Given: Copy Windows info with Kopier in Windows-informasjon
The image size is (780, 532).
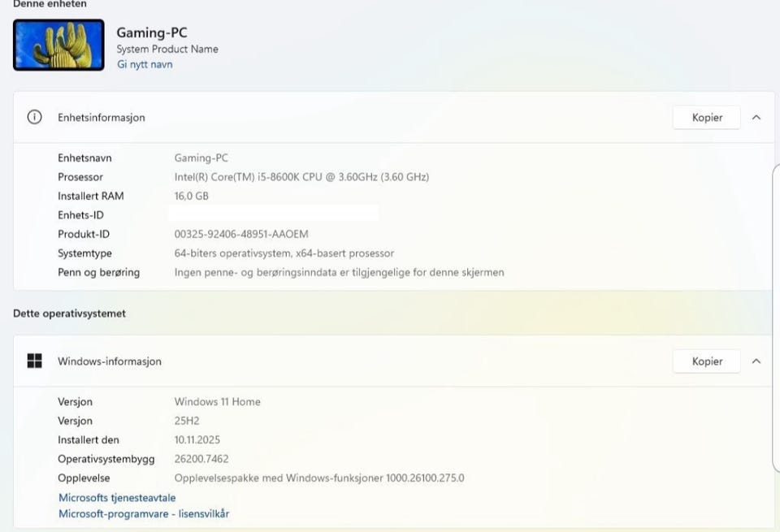Looking at the screenshot, I should point(706,361).
